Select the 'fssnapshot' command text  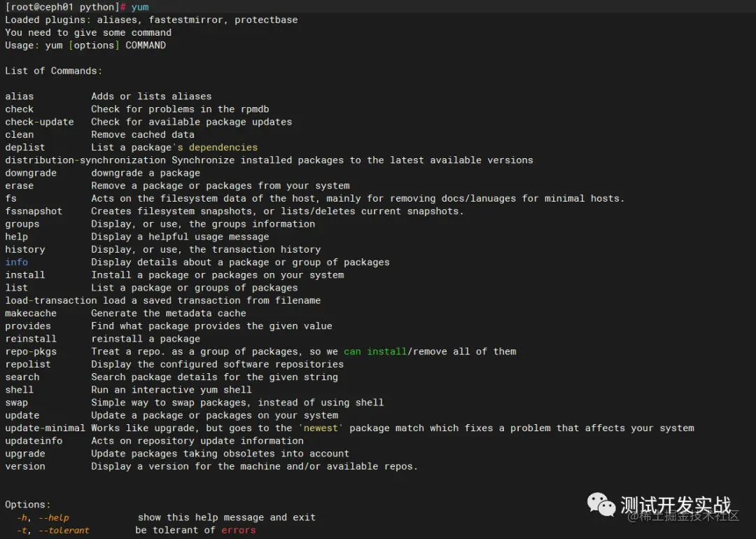click(x=34, y=211)
